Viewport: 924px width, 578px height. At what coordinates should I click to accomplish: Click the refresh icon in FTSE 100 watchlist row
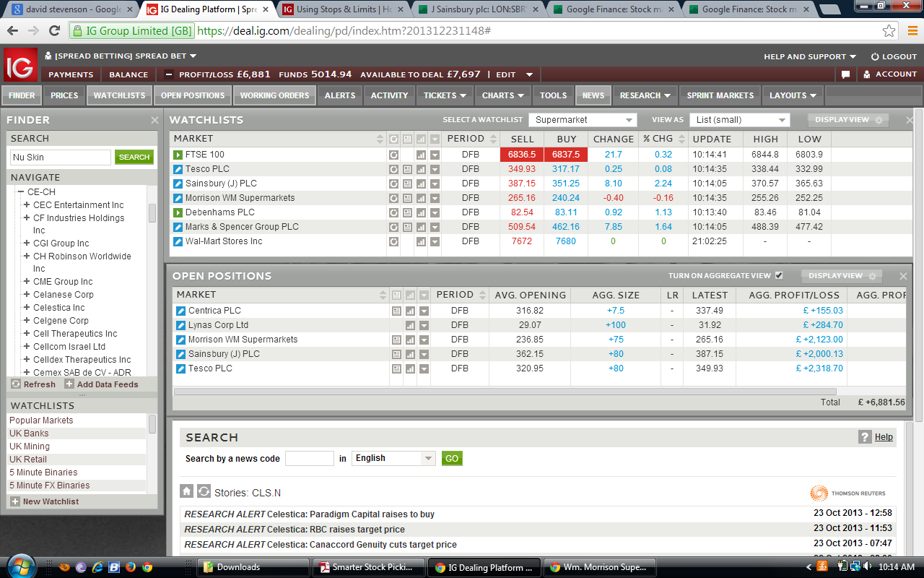point(393,155)
